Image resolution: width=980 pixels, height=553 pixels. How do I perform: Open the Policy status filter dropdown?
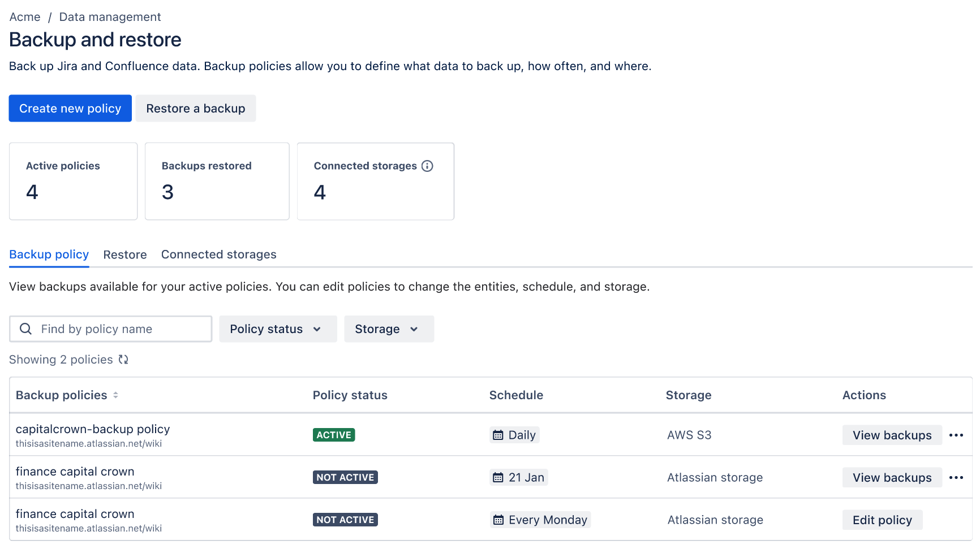coord(278,329)
